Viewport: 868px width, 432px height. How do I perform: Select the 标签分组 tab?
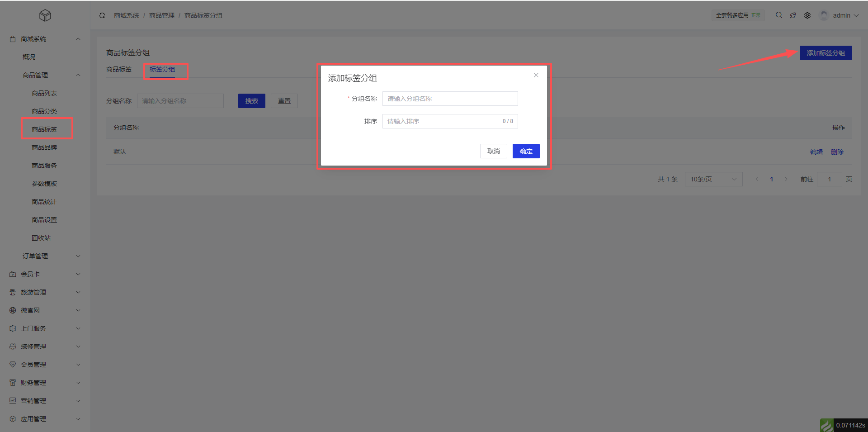(x=162, y=69)
